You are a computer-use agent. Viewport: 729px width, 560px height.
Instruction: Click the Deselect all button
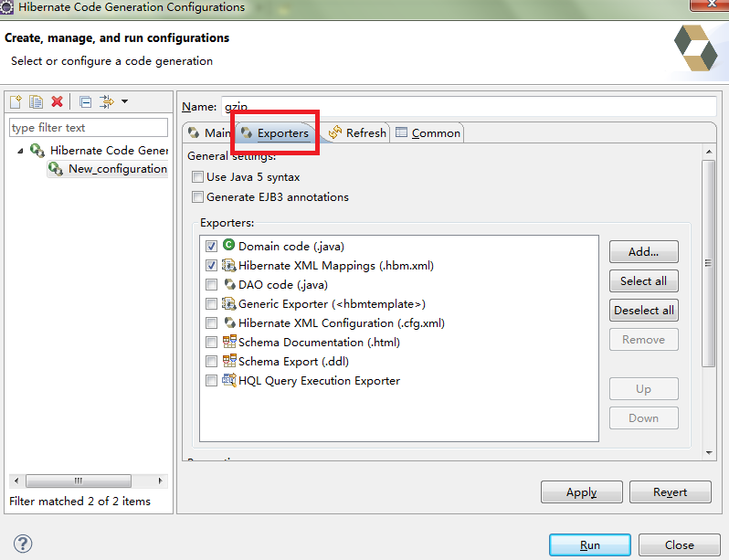click(x=643, y=311)
